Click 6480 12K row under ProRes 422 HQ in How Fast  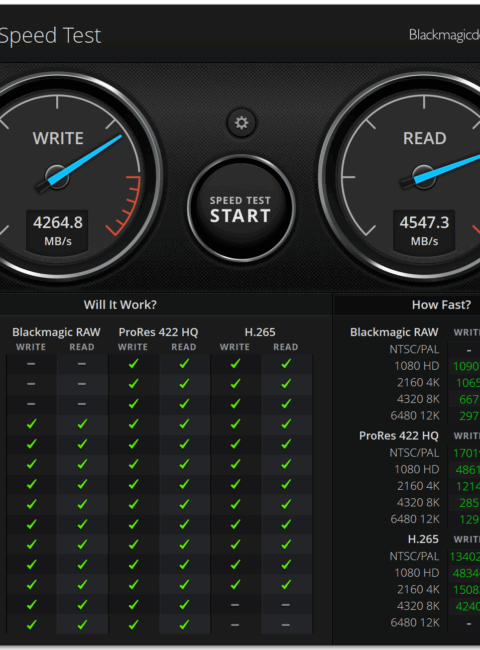tap(415, 519)
